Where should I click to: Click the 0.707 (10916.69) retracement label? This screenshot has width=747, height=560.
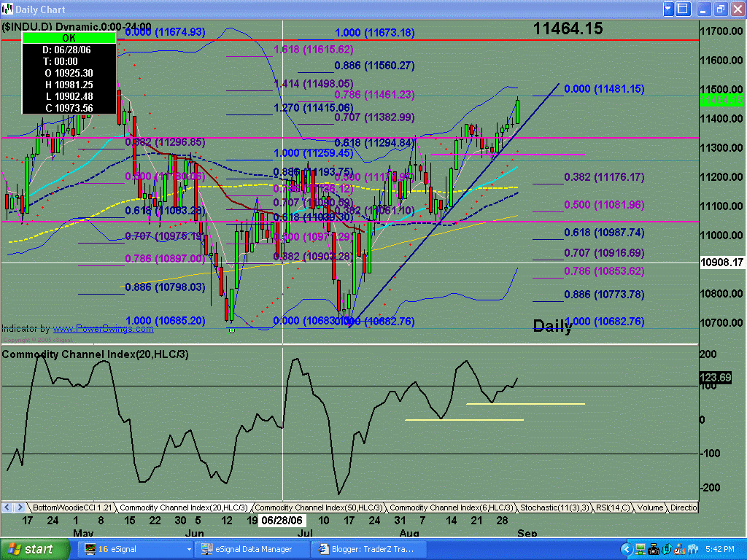pos(604,253)
